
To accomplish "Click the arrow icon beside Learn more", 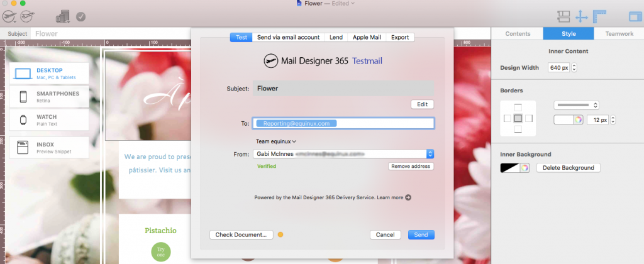I will point(408,197).
